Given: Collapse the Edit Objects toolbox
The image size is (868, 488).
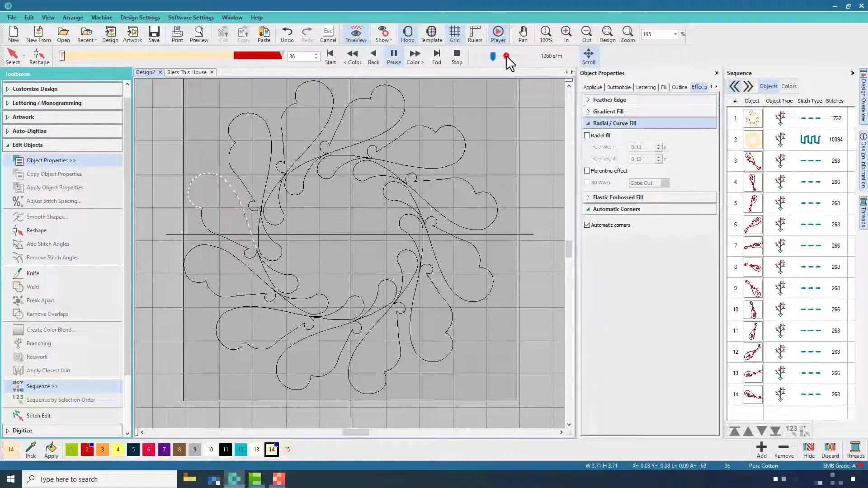Looking at the screenshot, I should 8,145.
